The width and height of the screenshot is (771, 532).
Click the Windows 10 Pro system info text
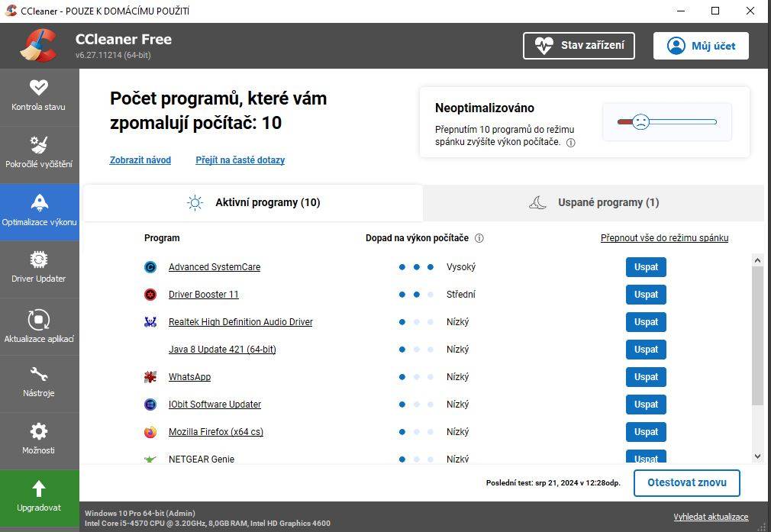coord(140,514)
